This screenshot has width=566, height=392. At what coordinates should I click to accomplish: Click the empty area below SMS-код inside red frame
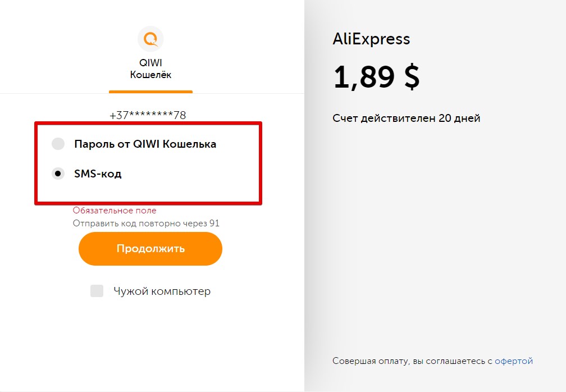pos(148,190)
